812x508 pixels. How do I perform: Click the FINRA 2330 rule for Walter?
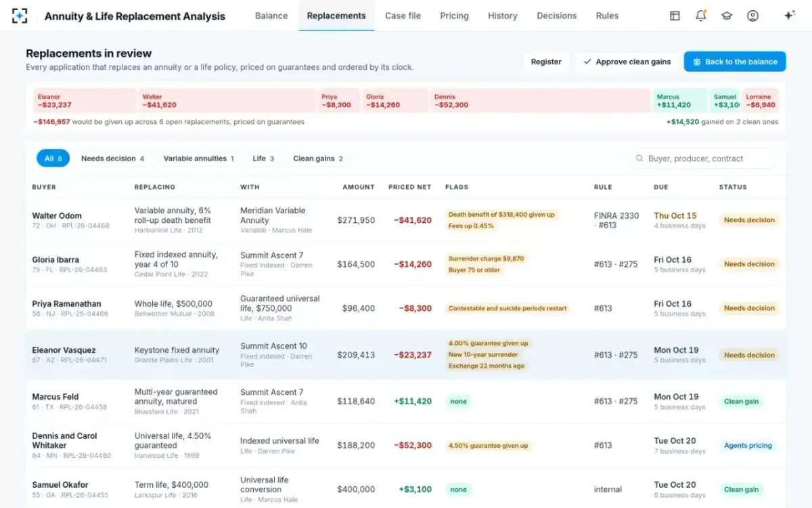pos(616,220)
